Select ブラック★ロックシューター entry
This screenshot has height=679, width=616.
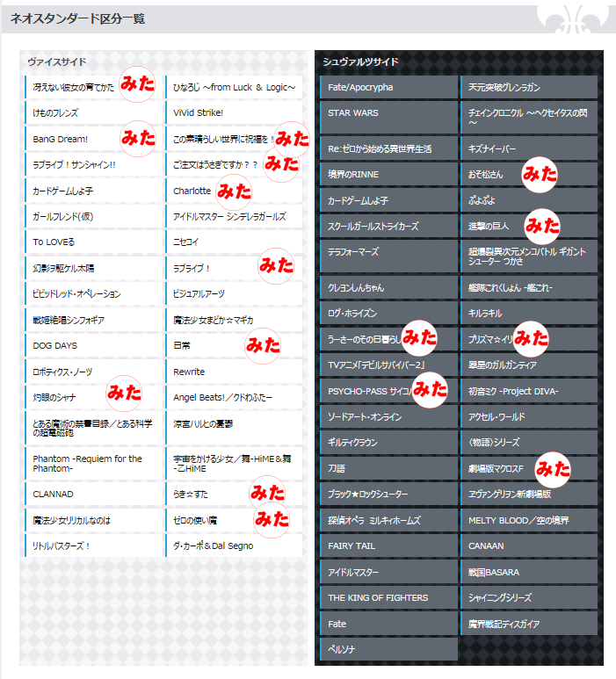(x=389, y=494)
